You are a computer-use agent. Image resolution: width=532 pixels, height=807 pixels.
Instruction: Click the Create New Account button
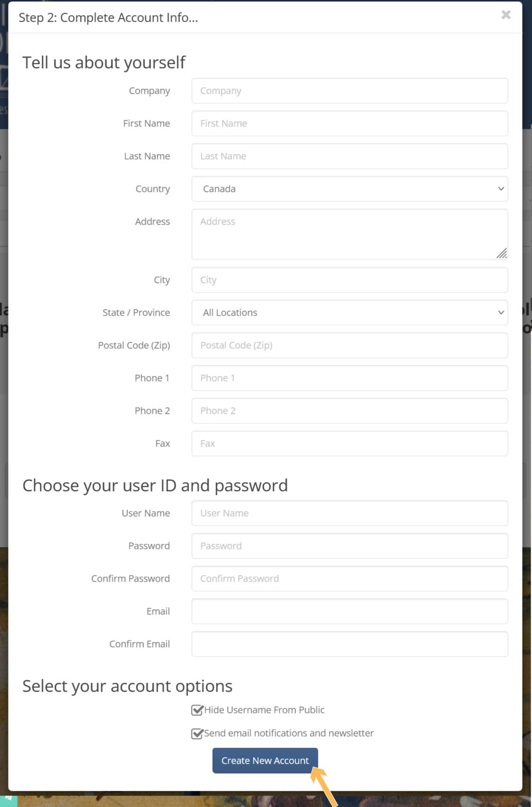point(265,761)
